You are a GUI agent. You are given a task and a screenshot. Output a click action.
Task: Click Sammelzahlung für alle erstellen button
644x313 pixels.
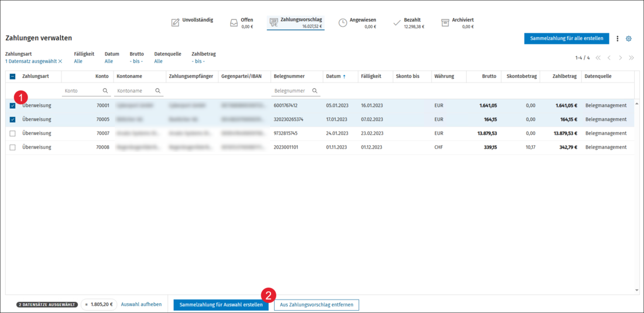coord(566,39)
